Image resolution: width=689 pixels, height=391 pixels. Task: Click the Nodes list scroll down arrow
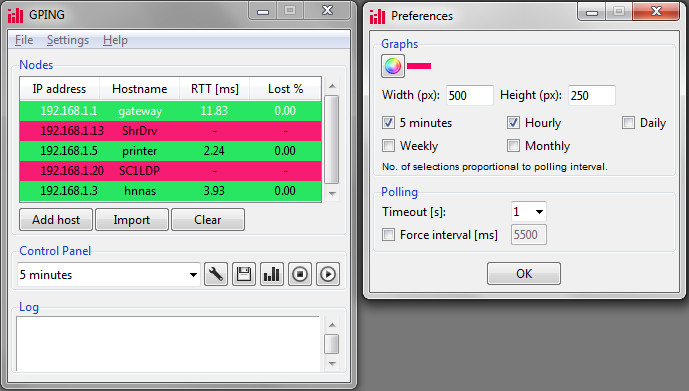[332, 193]
